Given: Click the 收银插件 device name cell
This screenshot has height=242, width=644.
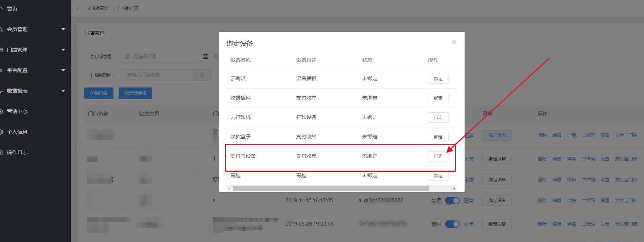Looking at the screenshot, I should coord(241,98).
